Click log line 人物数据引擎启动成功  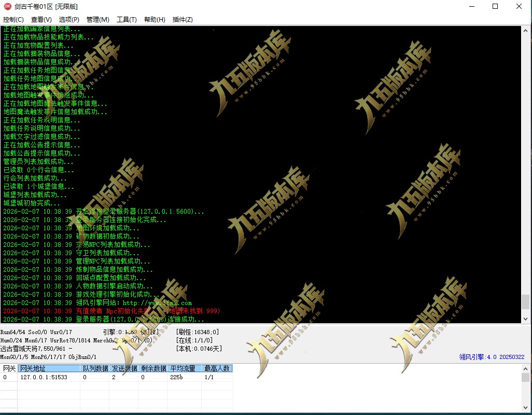click(x=78, y=286)
